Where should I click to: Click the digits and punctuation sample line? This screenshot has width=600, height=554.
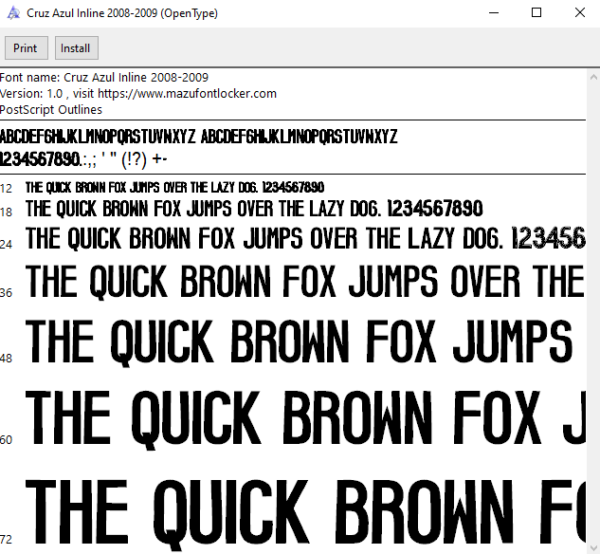coord(83,160)
